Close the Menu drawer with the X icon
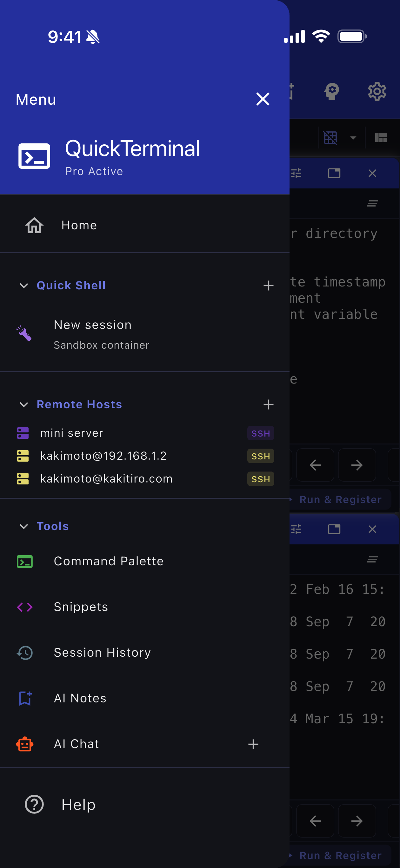This screenshot has width=400, height=868. coord(263,99)
